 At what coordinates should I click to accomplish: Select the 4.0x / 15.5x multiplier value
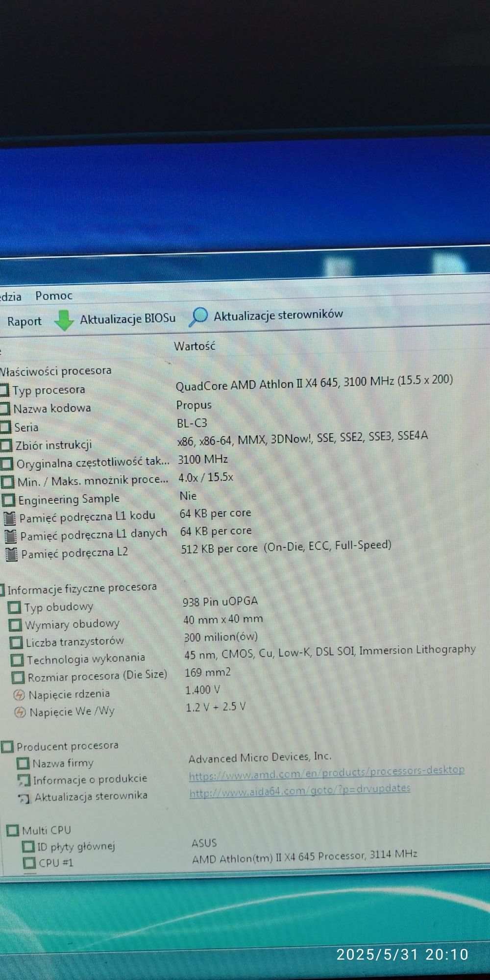(x=206, y=478)
